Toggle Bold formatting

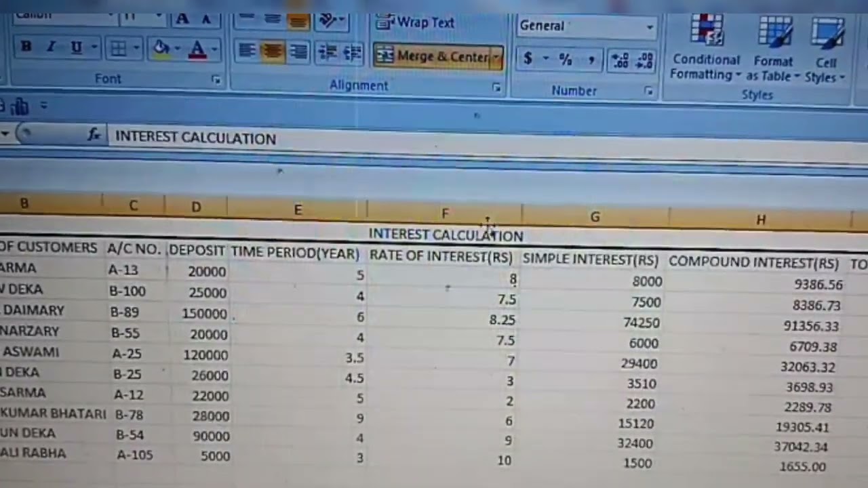coord(26,47)
